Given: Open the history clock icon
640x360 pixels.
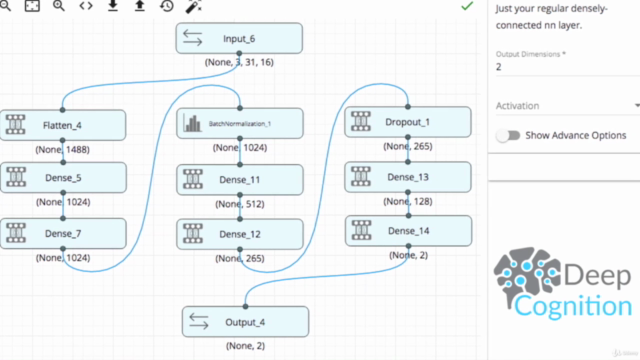Looking at the screenshot, I should (x=167, y=5).
